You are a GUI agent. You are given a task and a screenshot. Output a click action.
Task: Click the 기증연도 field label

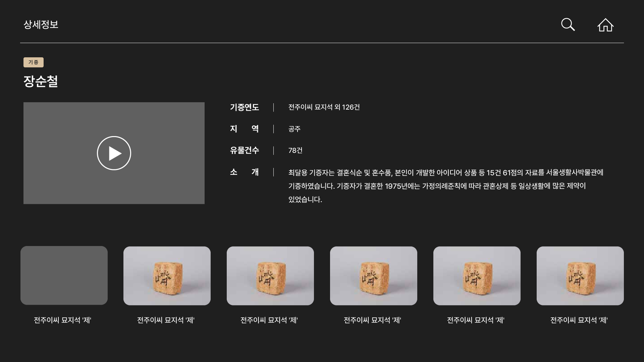coord(245,107)
